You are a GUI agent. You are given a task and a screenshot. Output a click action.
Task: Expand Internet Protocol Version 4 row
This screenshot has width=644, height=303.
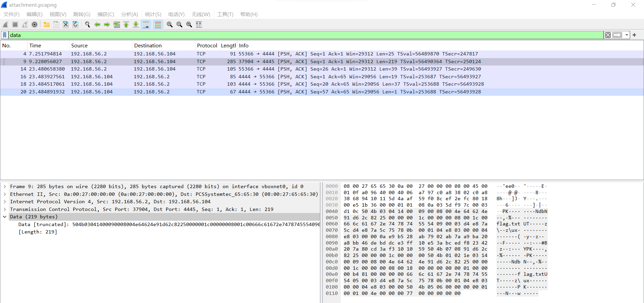(5, 202)
